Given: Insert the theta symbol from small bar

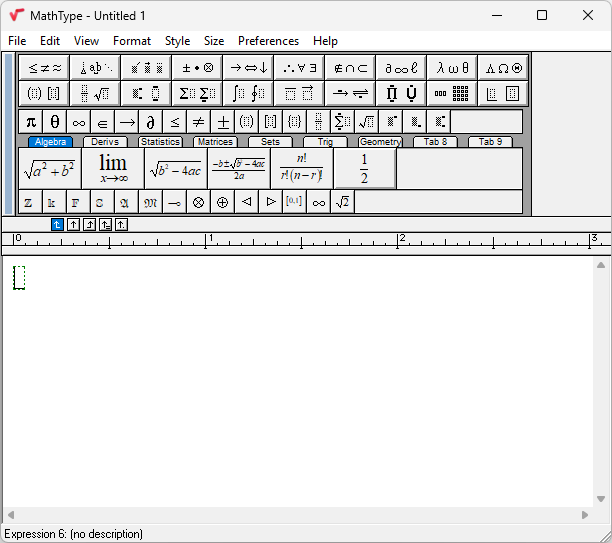Looking at the screenshot, I should click(x=55, y=122).
